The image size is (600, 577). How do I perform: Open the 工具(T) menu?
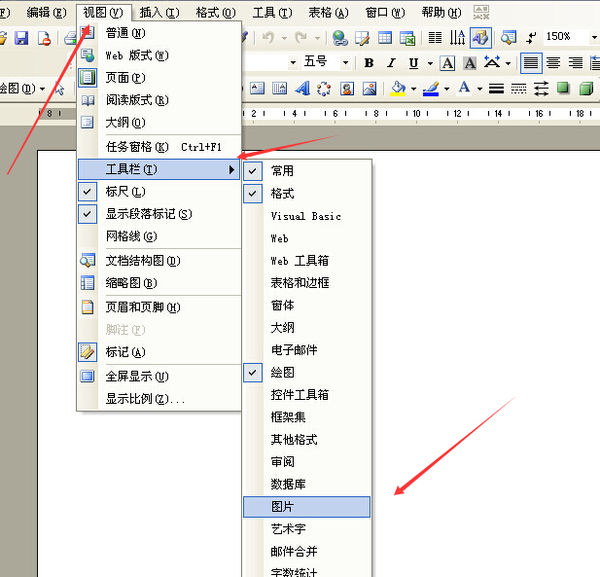click(x=272, y=13)
